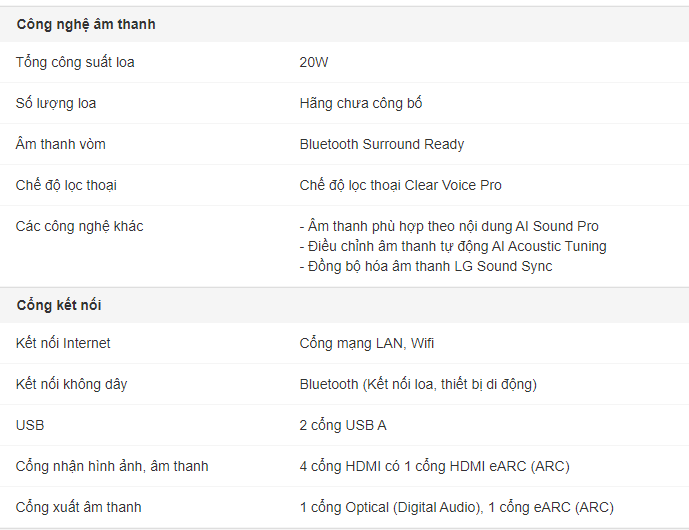Select the 'AI Sound Pro' feature line
Screen dimensions: 689x530
point(449,226)
